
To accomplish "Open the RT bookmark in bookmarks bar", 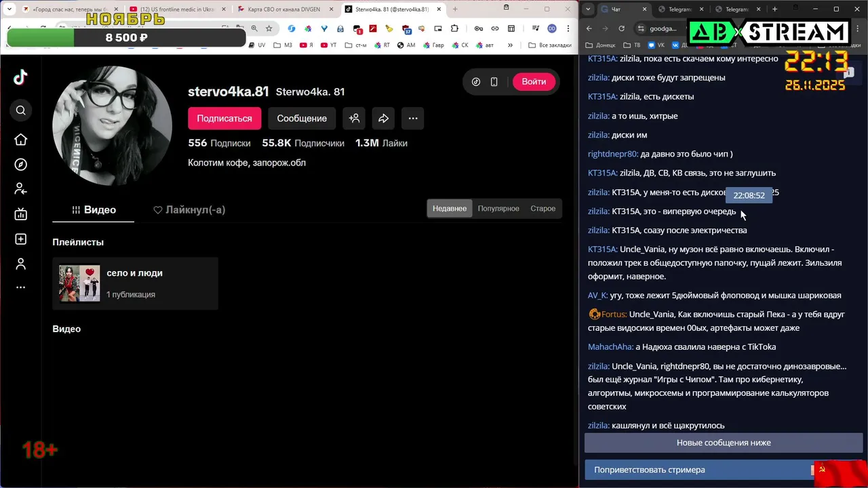I will [x=382, y=45].
